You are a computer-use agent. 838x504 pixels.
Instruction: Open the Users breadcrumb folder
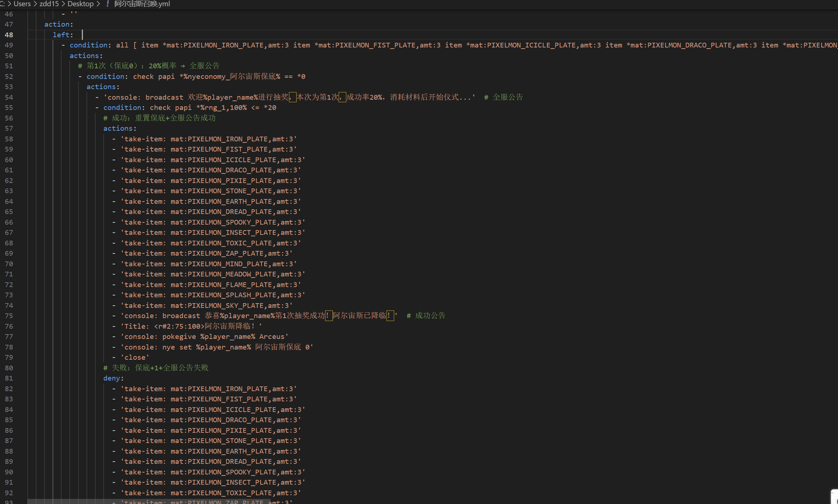point(22,4)
